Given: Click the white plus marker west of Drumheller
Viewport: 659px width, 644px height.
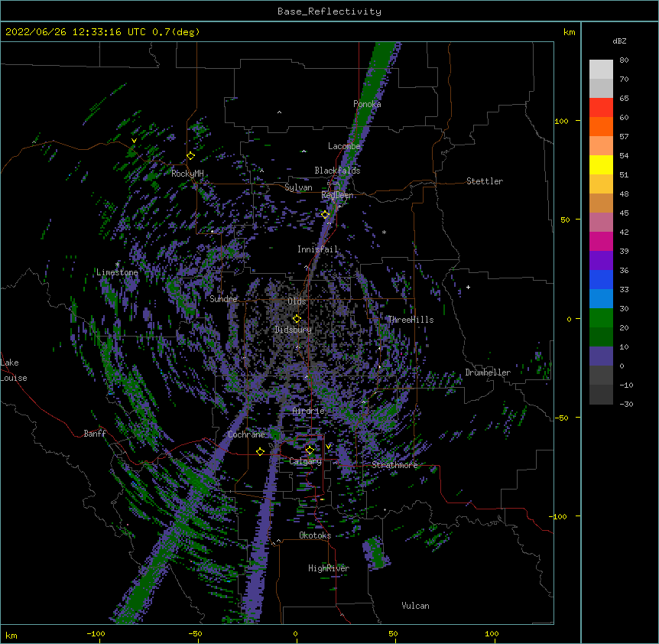Looking at the screenshot, I should (468, 288).
